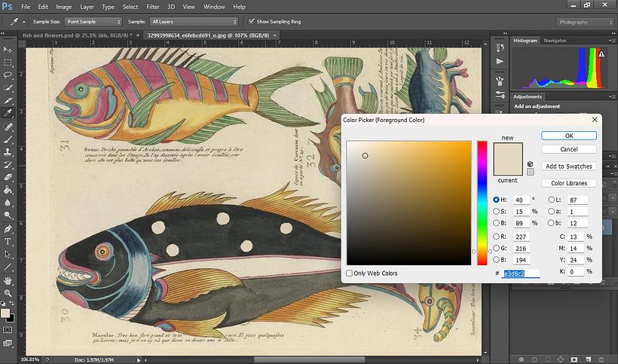The width and height of the screenshot is (618, 364).
Task: Select the Move tool
Action: 8,49
